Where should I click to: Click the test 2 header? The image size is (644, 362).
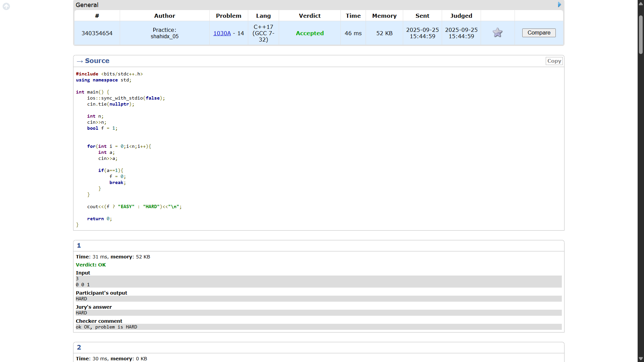pyautogui.click(x=79, y=347)
